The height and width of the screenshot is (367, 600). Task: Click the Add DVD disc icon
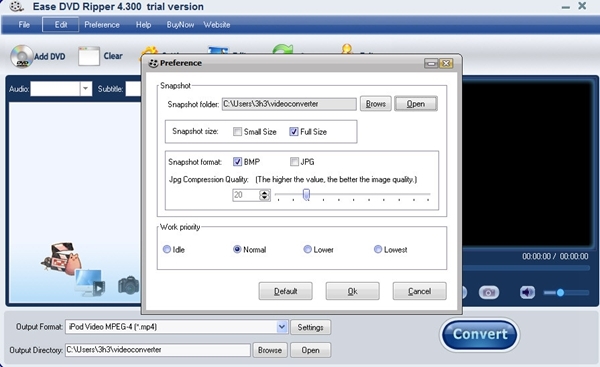click(21, 57)
